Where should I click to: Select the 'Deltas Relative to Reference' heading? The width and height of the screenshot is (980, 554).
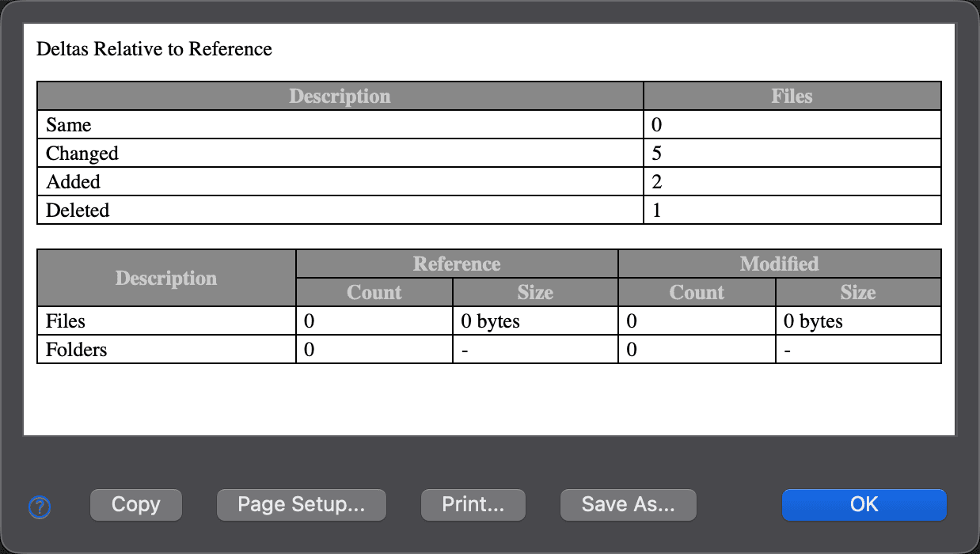tap(154, 49)
